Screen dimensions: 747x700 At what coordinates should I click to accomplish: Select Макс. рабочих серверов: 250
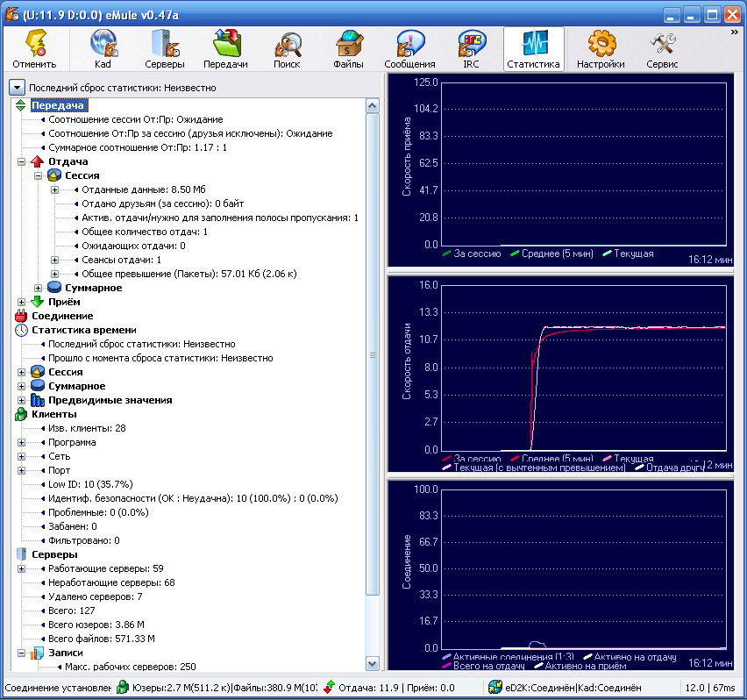(130, 667)
